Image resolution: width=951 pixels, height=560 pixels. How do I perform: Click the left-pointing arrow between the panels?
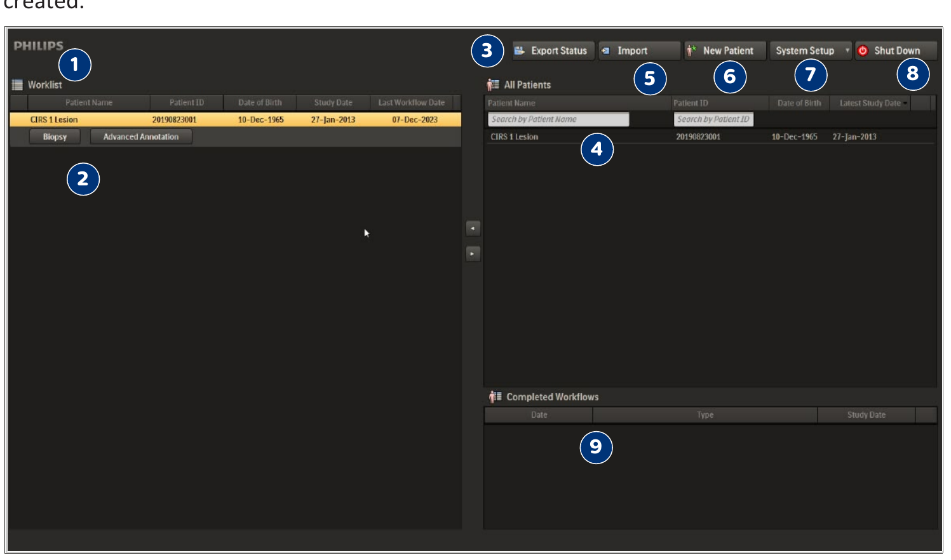pyautogui.click(x=473, y=229)
